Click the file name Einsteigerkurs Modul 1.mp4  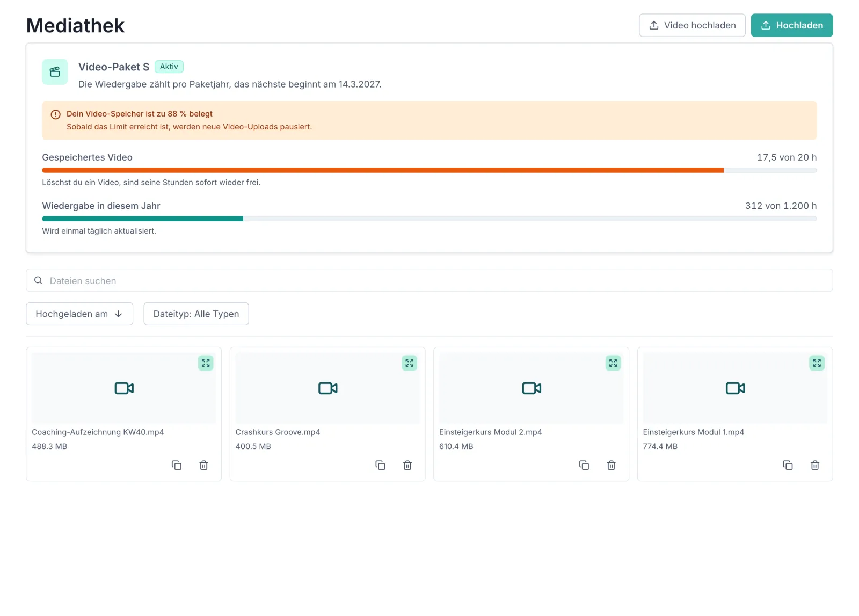694,432
